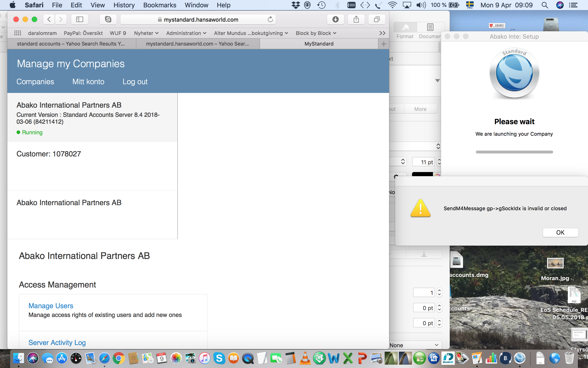
Task: Open the daralomram bookmark
Action: tap(42, 33)
